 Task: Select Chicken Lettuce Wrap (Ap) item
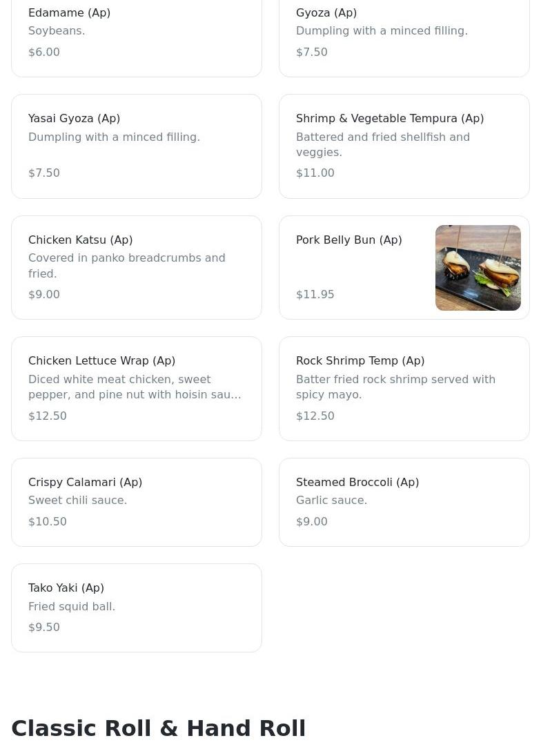pyautogui.click(x=137, y=389)
